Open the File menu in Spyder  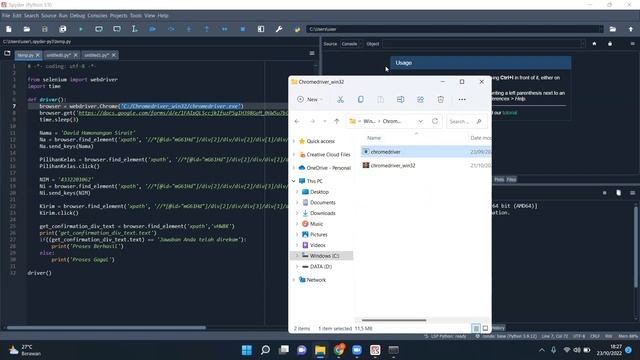click(6, 16)
